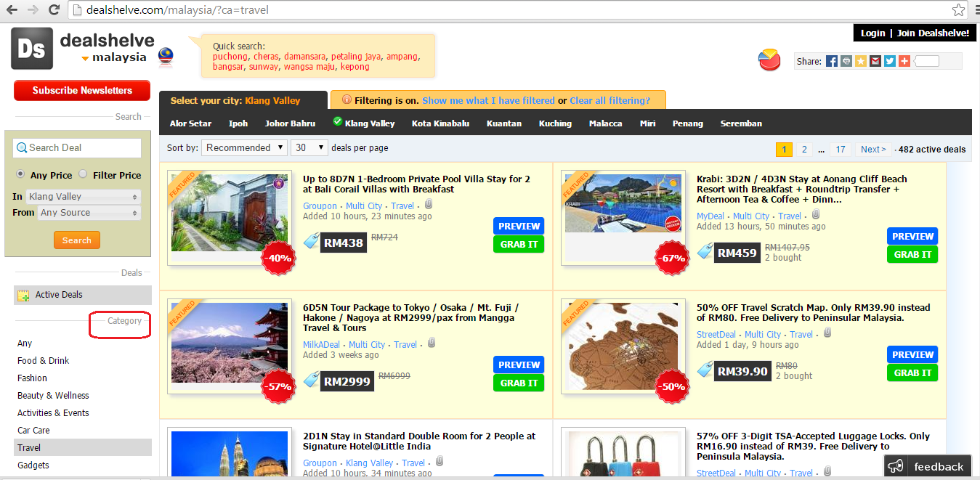Reload the page with refresh icon
Image resolution: width=980 pixels, height=480 pixels.
(x=54, y=10)
